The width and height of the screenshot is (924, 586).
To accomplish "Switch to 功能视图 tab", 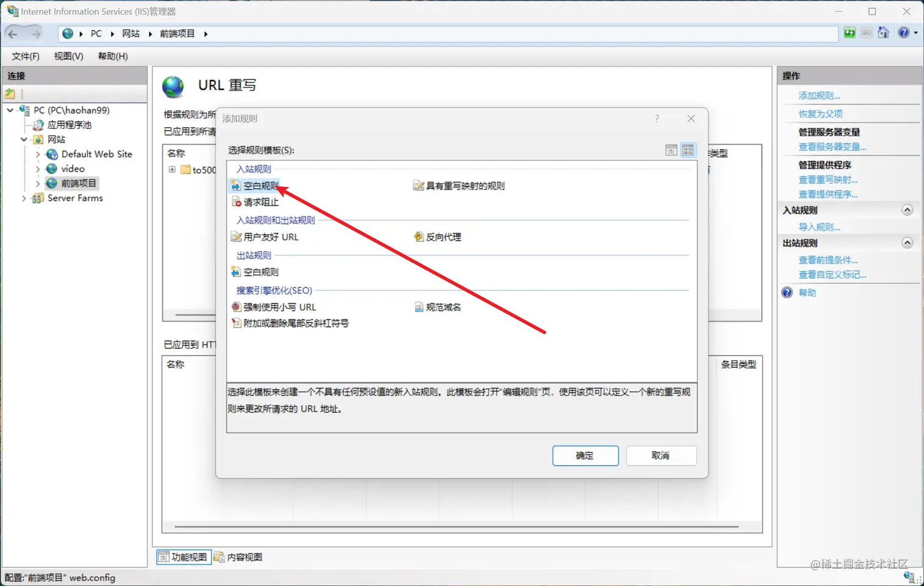I will click(183, 557).
